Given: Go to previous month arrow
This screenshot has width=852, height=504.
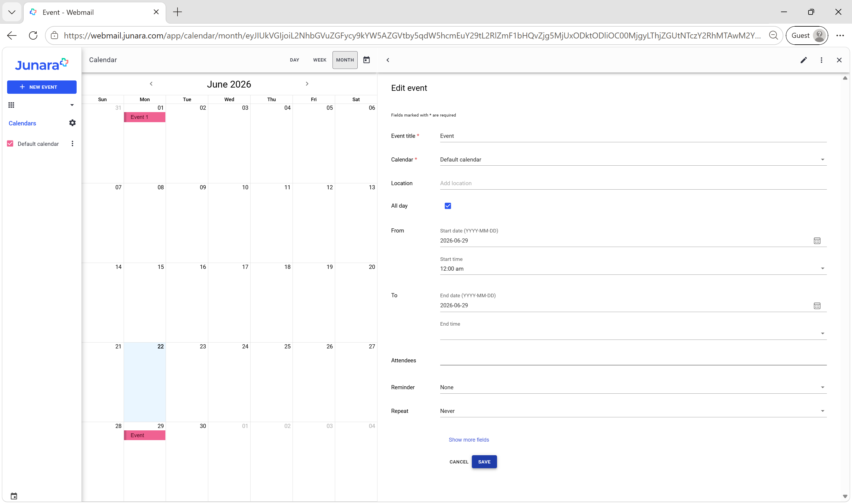Looking at the screenshot, I should [151, 84].
